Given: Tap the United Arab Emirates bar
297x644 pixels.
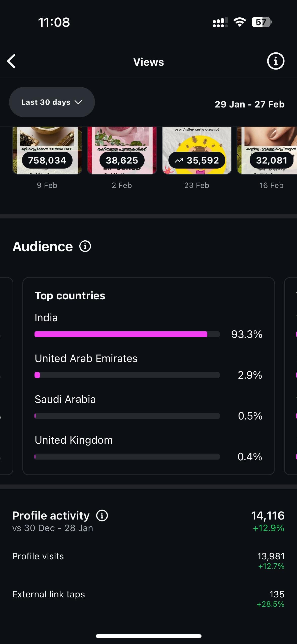Looking at the screenshot, I should click(x=127, y=375).
